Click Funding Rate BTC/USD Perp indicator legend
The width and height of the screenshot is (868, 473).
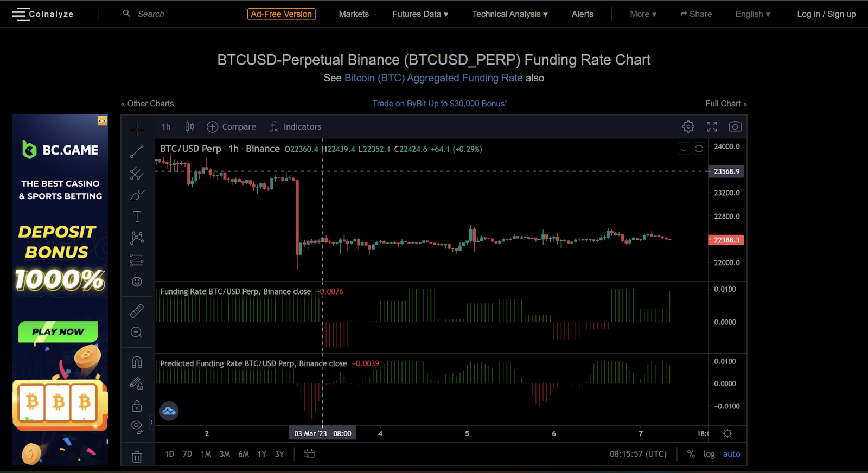click(x=235, y=291)
